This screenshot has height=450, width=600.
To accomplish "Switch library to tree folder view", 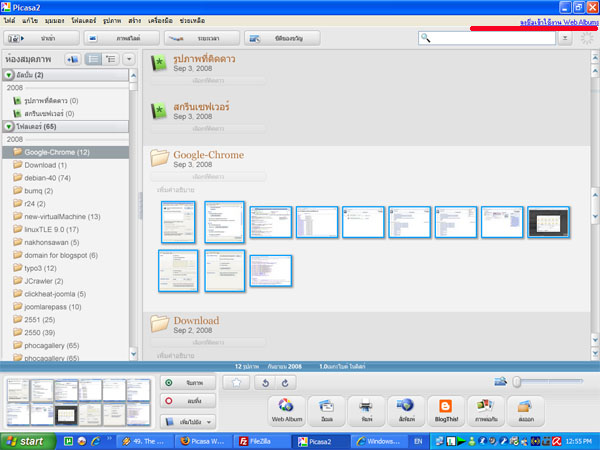I will pos(111,59).
